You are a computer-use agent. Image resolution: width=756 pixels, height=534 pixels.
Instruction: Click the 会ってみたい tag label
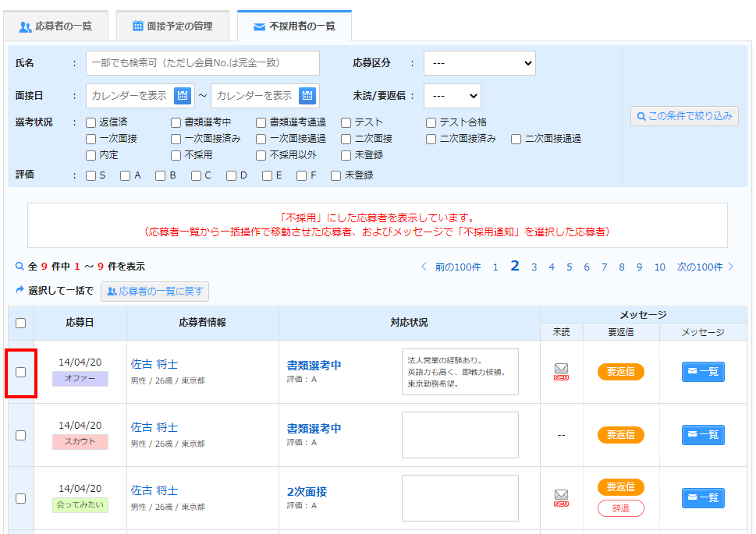80,505
